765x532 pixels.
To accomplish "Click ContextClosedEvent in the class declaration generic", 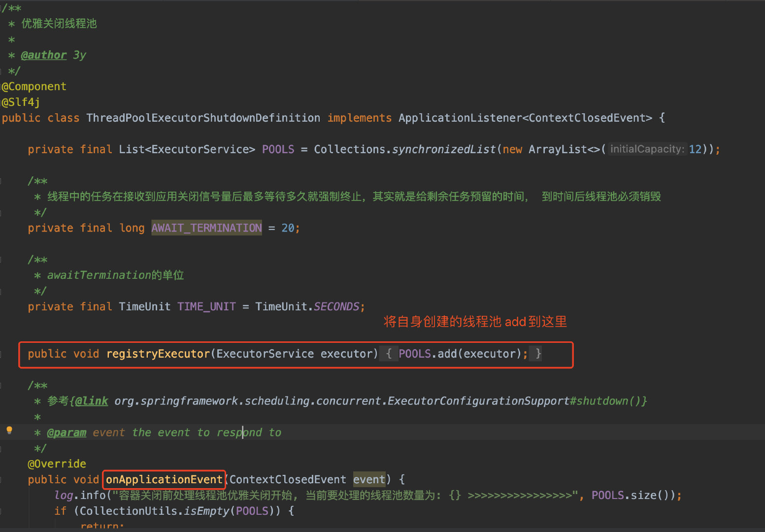I will click(587, 118).
